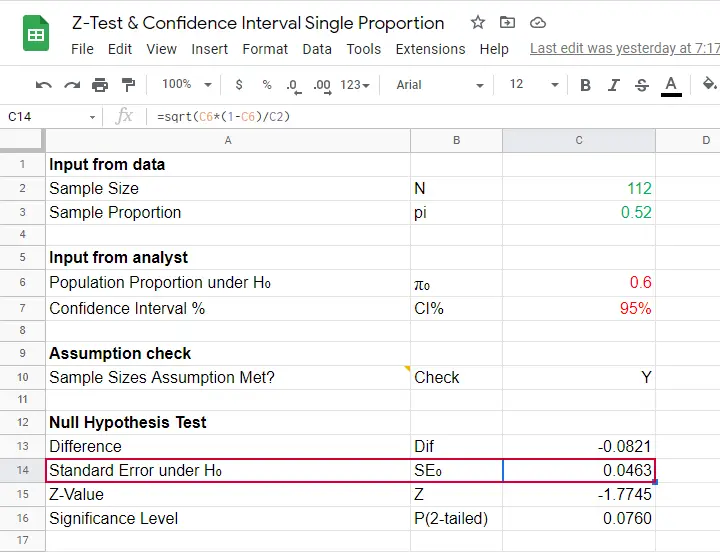
Task: Print the spreadsheet
Action: click(100, 85)
